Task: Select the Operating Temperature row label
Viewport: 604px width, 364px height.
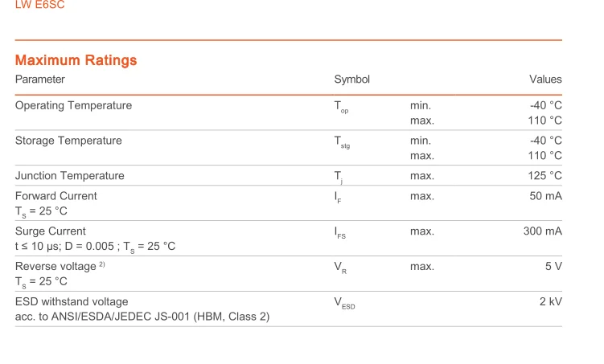Action: point(73,105)
